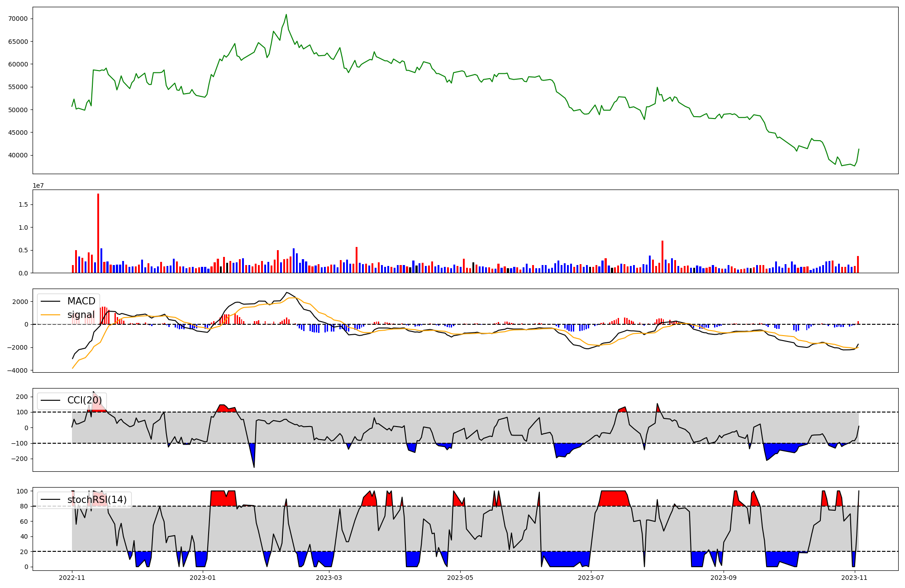The height and width of the screenshot is (588, 905).
Task: Click the stochRSI(14) legend entry
Action: pyautogui.click(x=96, y=500)
